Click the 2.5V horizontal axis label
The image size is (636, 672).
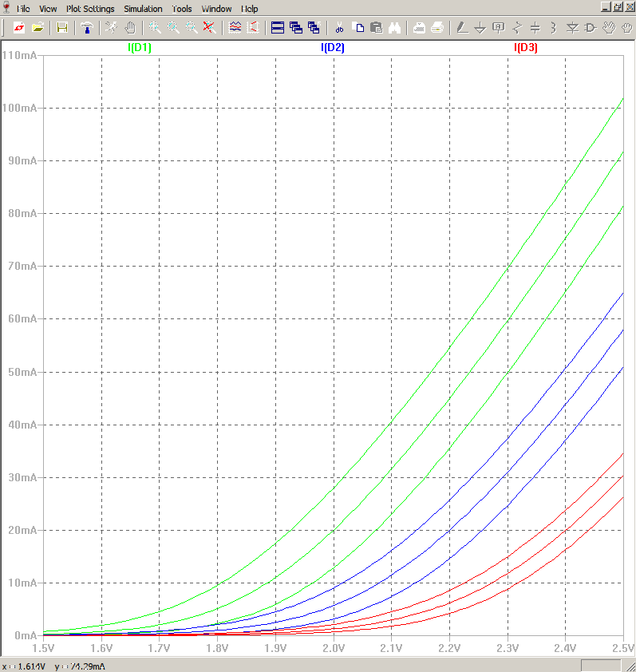point(623,648)
